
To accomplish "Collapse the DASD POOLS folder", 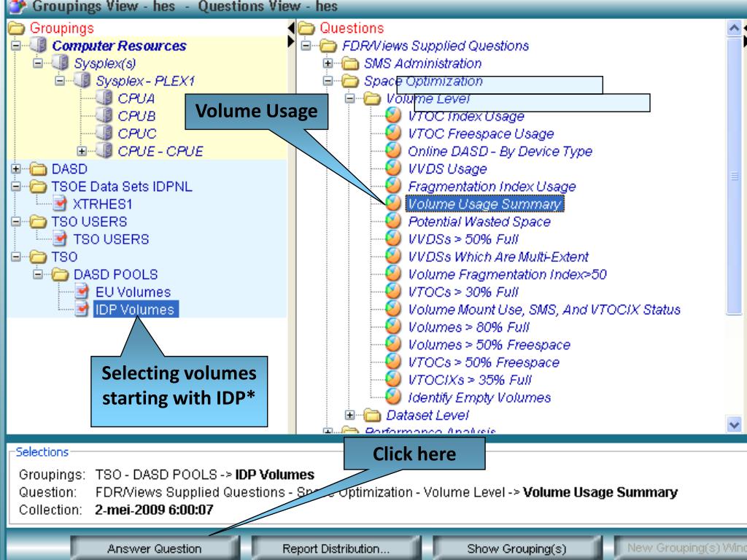I will pyautogui.click(x=38, y=275).
